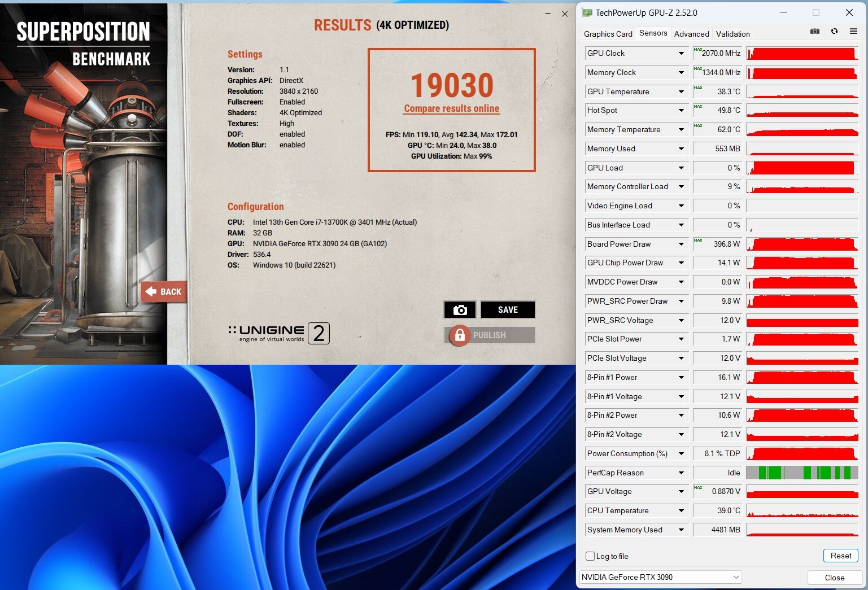Click the 1344.0 MHz memory clock value
The image size is (868, 590).
[717, 72]
